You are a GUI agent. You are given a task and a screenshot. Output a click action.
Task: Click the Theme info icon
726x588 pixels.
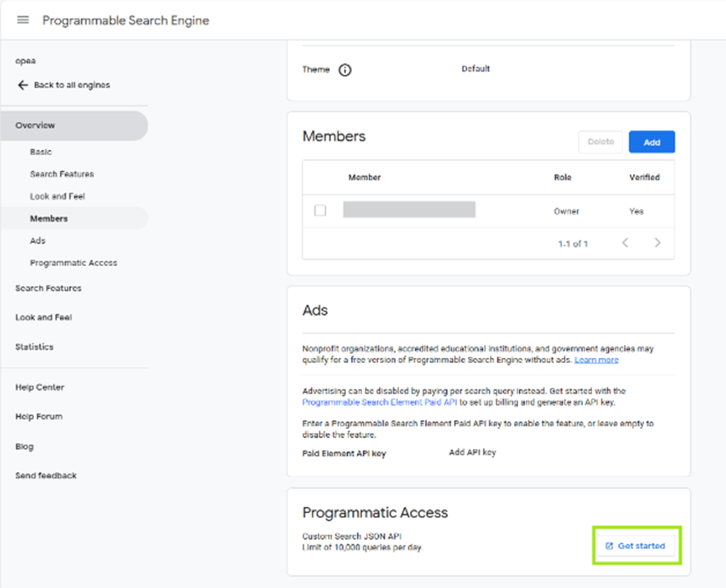coord(345,70)
